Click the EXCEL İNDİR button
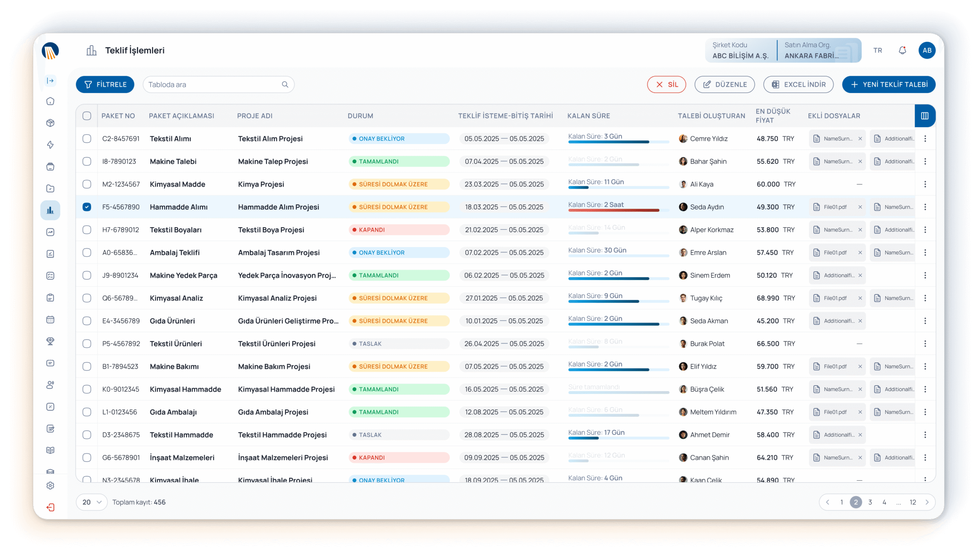 [798, 84]
